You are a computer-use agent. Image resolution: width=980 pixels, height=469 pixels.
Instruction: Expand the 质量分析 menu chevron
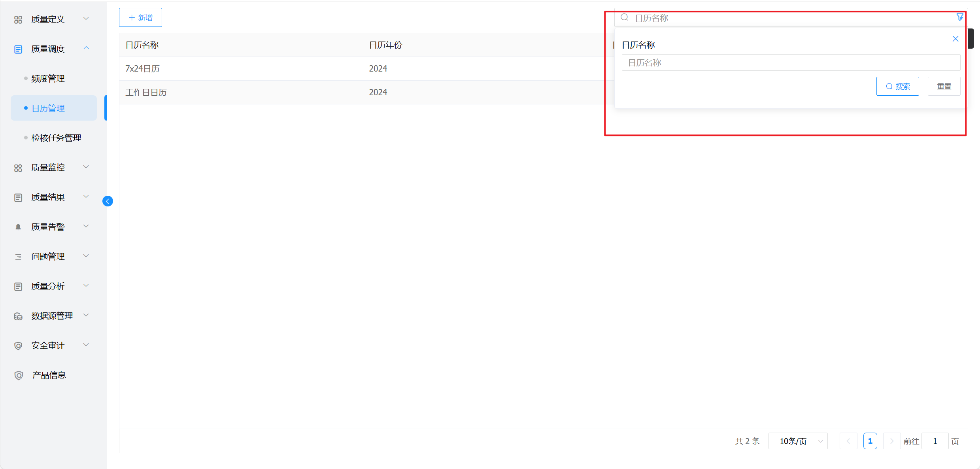click(x=86, y=286)
